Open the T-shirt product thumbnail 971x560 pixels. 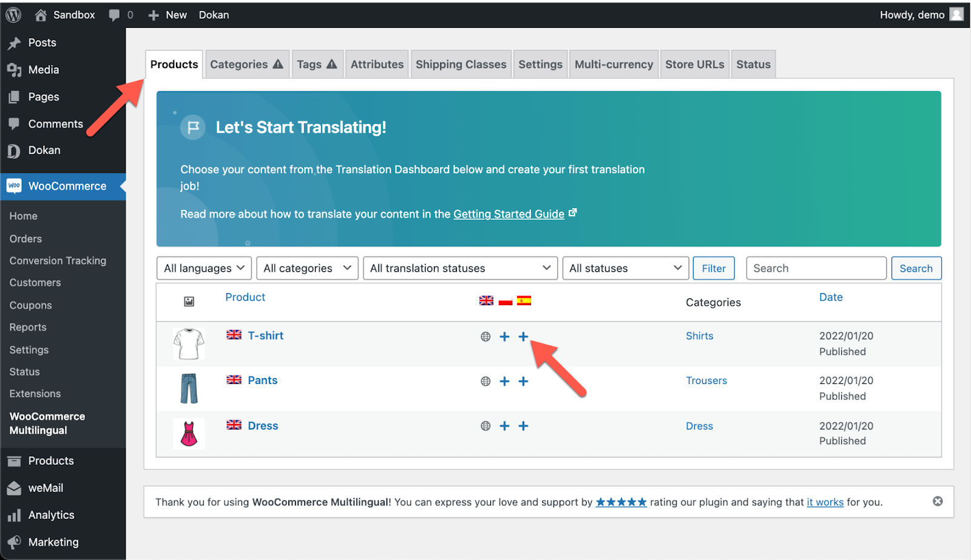[x=189, y=344]
